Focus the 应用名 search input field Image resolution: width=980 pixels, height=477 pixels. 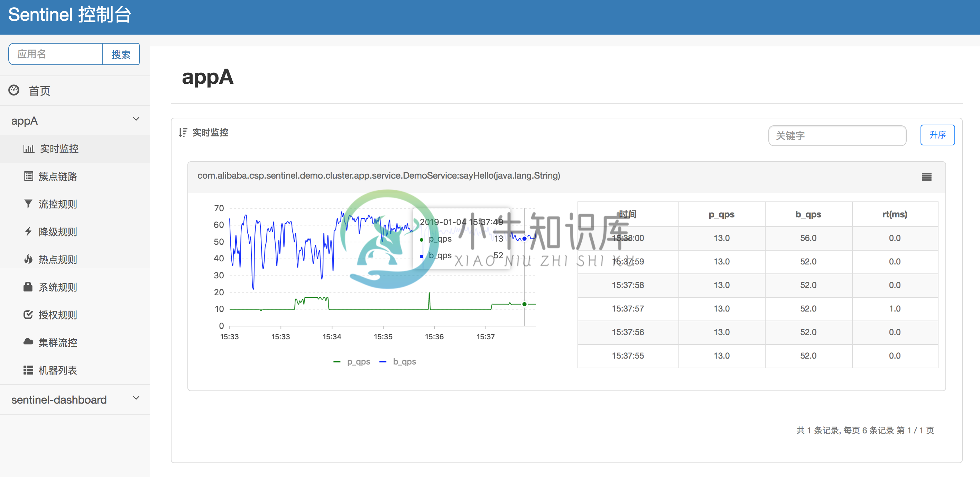coord(56,54)
